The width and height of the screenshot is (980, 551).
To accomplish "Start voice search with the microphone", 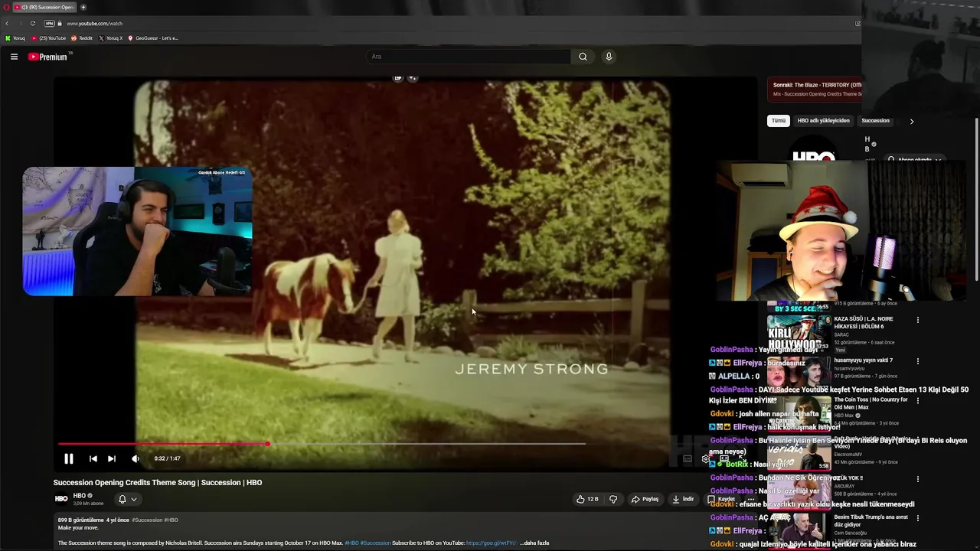I will [609, 57].
